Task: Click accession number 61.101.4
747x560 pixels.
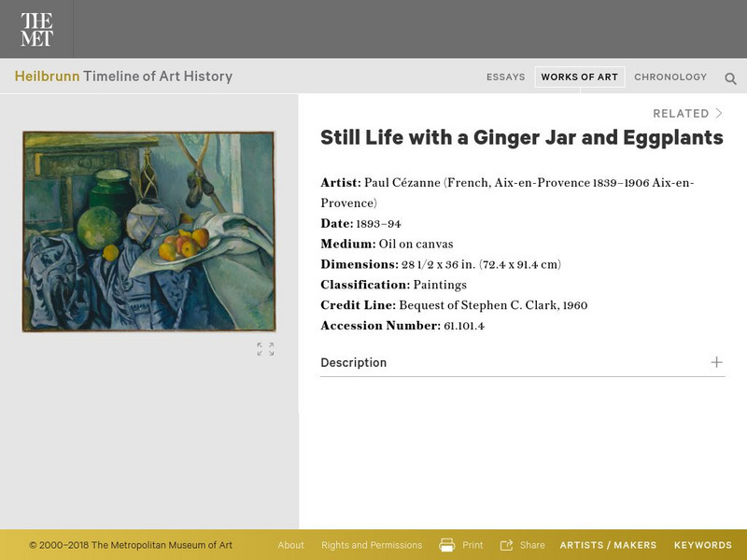Action: point(464,326)
